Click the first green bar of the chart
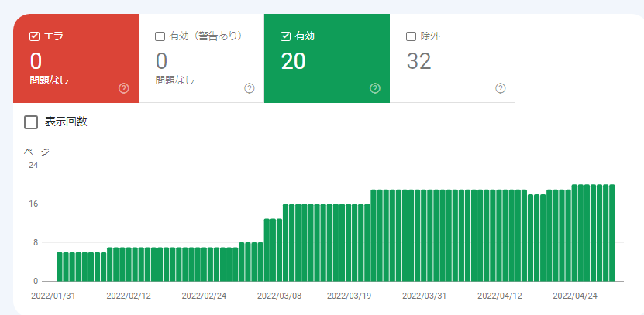The width and height of the screenshot is (644, 315). 60,267
